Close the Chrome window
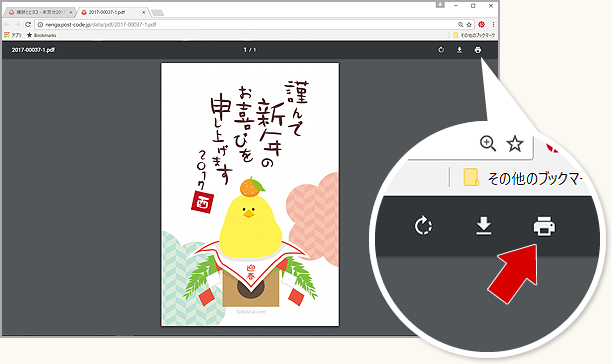 point(491,5)
